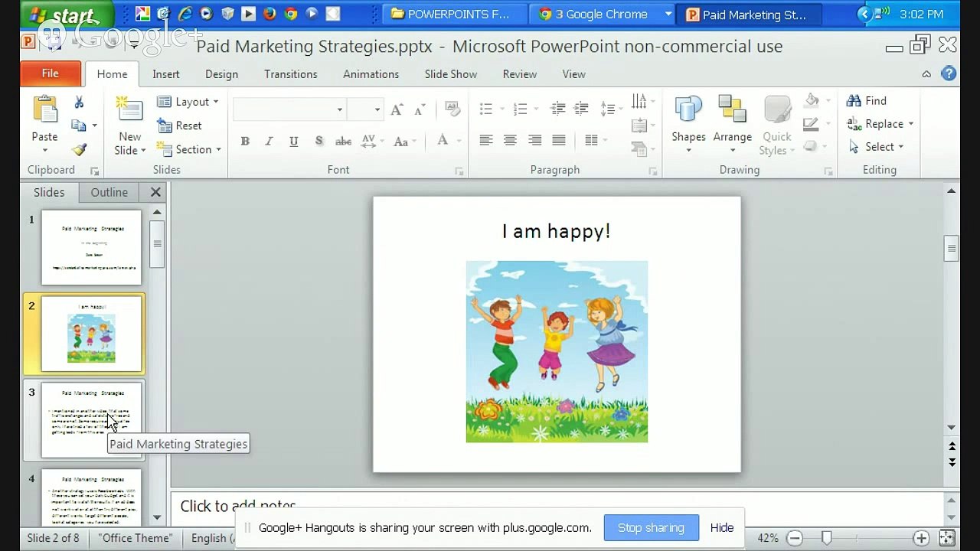Screen dimensions: 980x551
Task: Align text to the left
Action: pyautogui.click(x=486, y=140)
